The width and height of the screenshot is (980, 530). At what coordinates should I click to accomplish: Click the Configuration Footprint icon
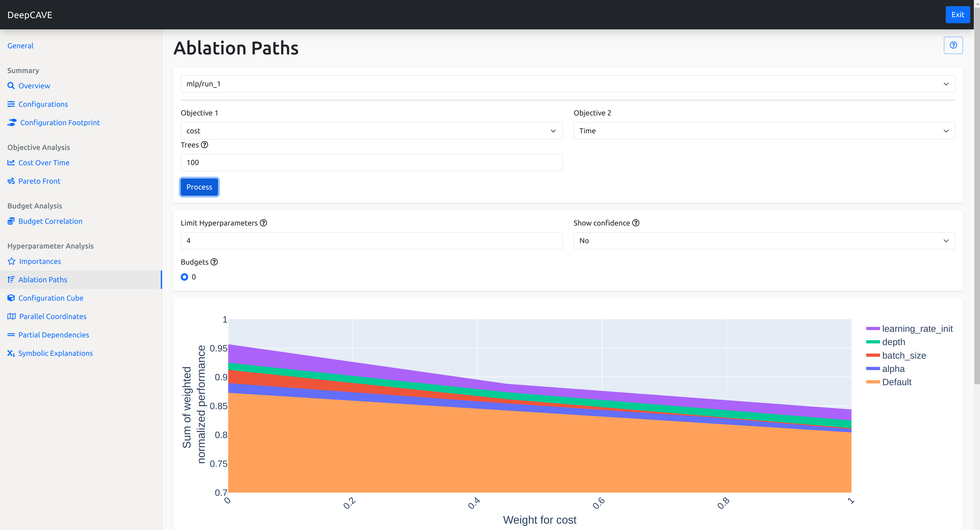coord(12,122)
